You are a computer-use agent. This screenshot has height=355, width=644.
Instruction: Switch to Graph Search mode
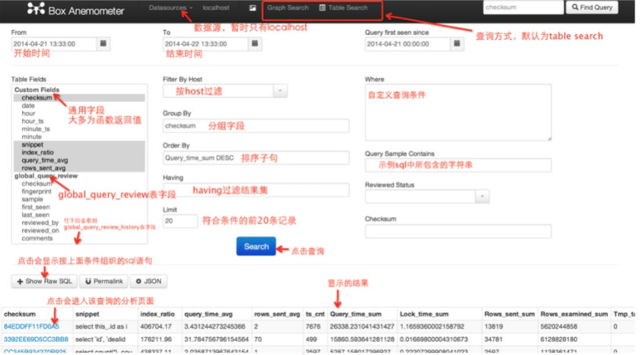288,8
